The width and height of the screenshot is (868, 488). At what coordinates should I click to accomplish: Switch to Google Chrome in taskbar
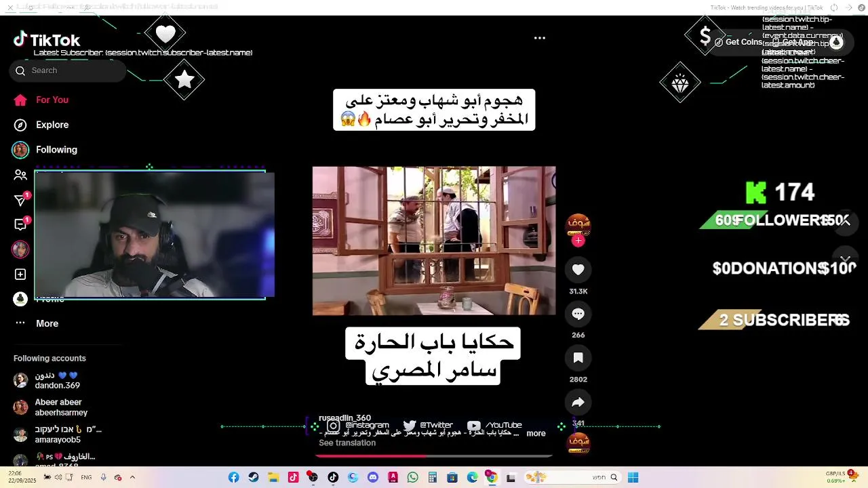tap(492, 478)
